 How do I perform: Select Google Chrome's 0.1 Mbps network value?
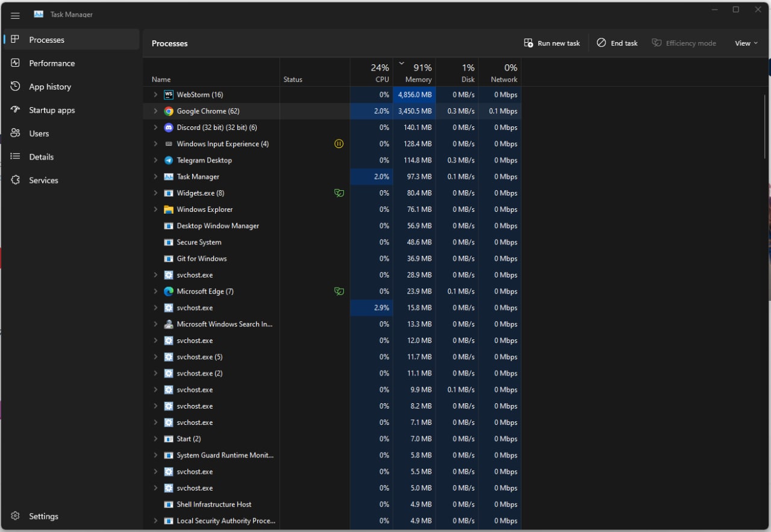coord(500,111)
